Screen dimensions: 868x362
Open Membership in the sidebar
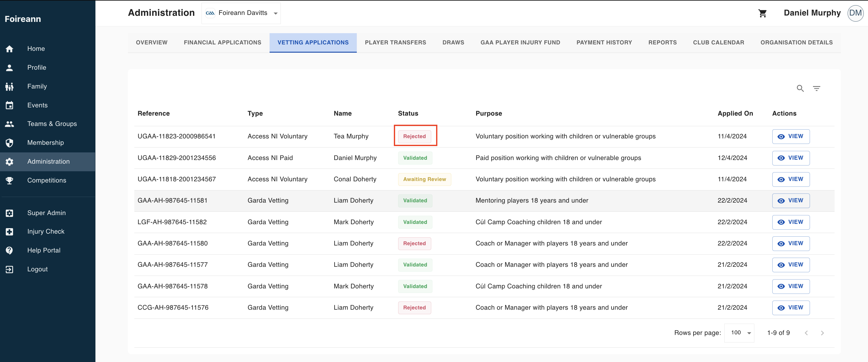47,143
